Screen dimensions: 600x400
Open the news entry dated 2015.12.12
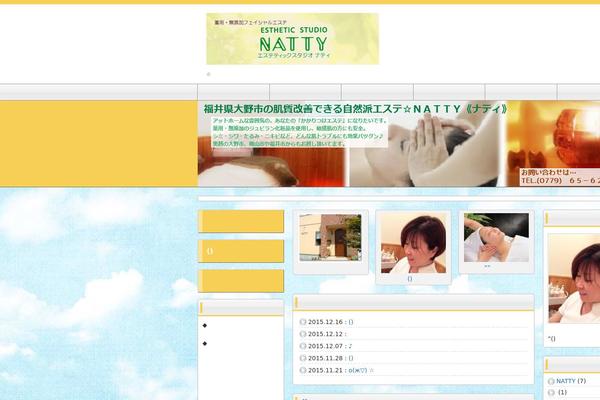(326, 334)
